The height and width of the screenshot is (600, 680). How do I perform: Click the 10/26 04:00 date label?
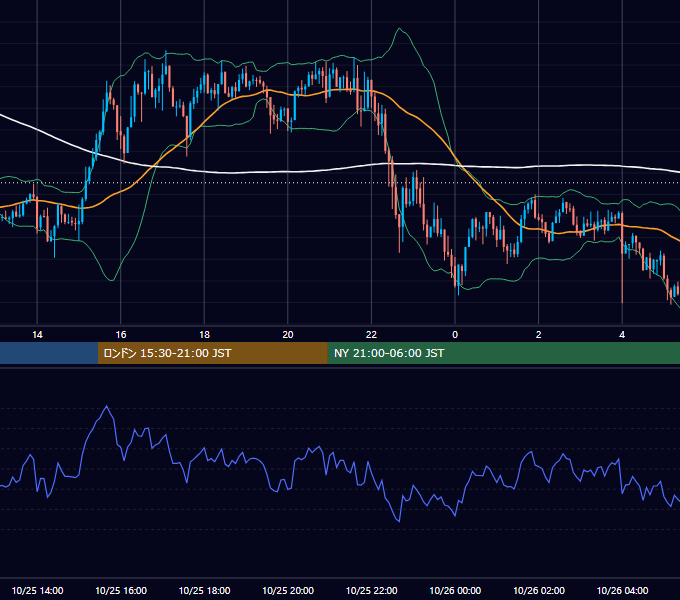622,590
